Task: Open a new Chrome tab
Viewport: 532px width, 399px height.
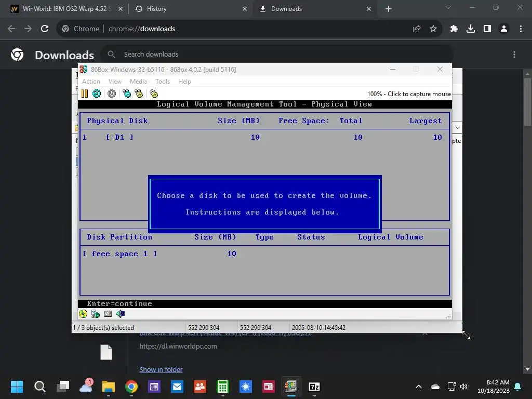Action: pos(389,9)
